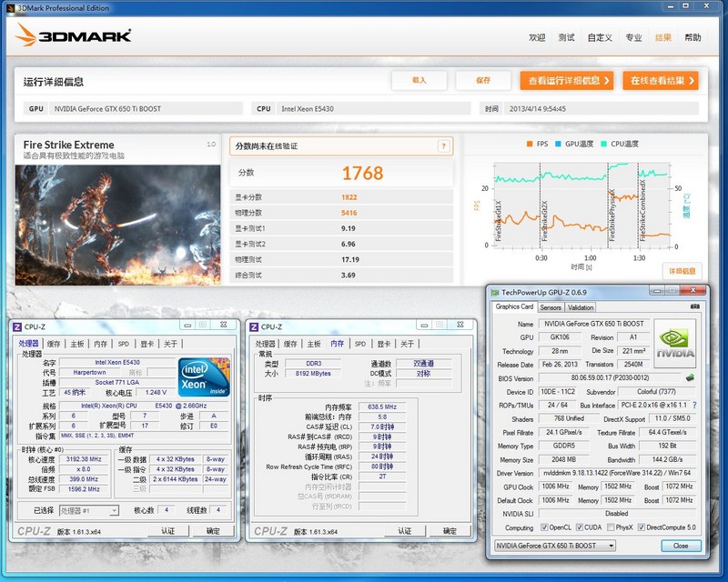Click the orange 在线查看结果 button

point(661,80)
